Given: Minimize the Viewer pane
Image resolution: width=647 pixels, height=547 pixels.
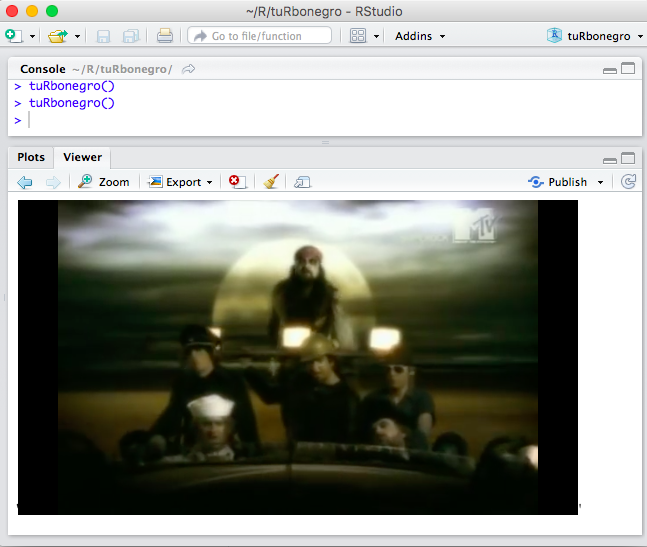Looking at the screenshot, I should tap(610, 160).
